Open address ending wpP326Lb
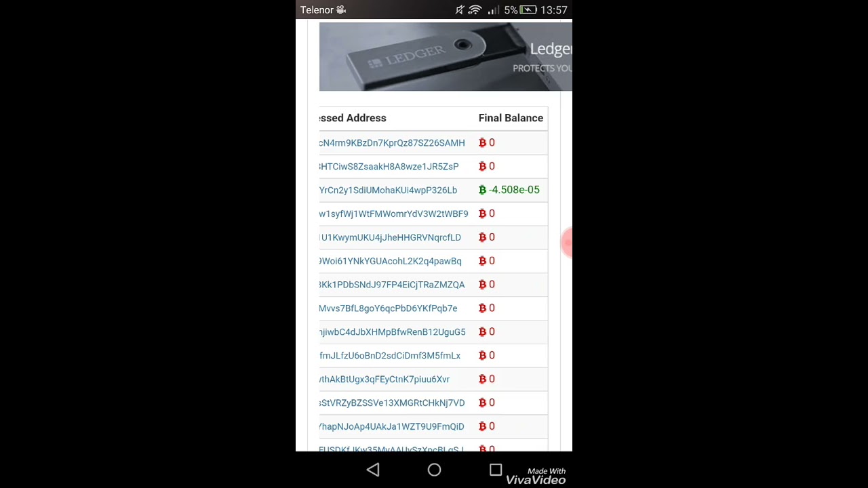The height and width of the screenshot is (488, 868). coord(388,190)
